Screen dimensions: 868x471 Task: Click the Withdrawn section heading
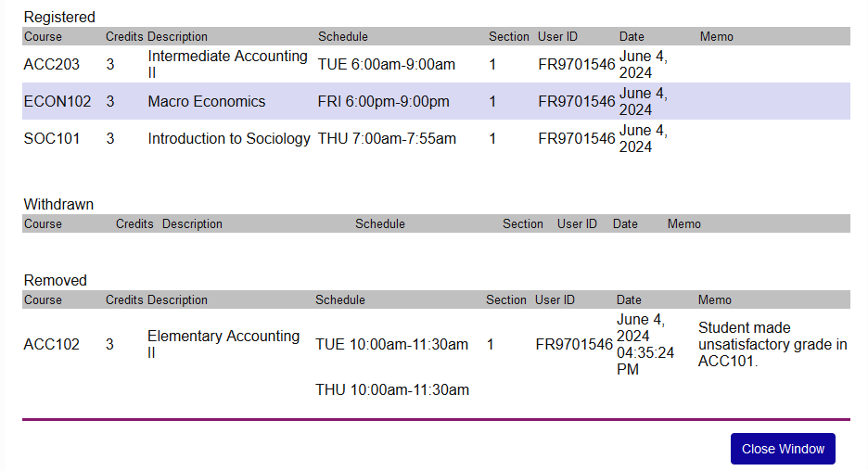coord(58,204)
